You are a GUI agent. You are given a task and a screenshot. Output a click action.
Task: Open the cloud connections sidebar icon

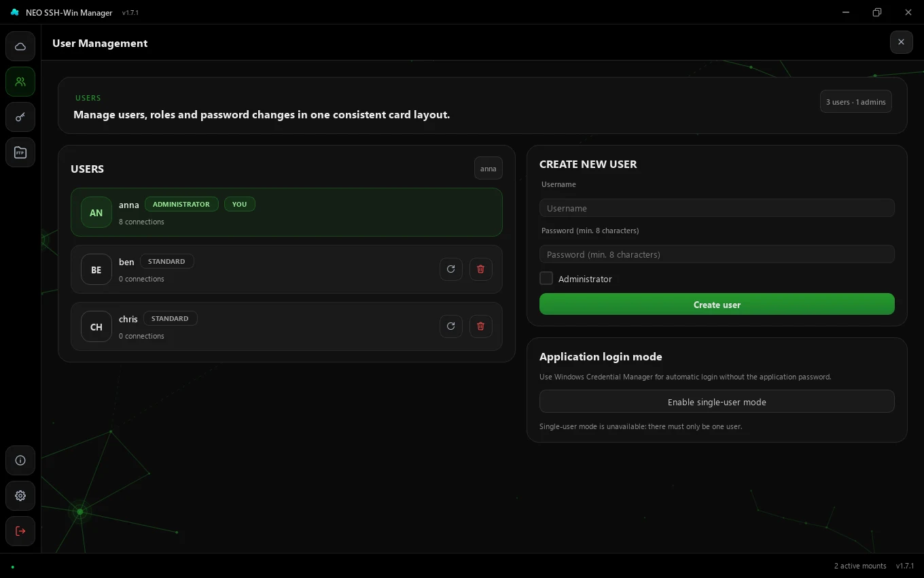[x=20, y=46]
